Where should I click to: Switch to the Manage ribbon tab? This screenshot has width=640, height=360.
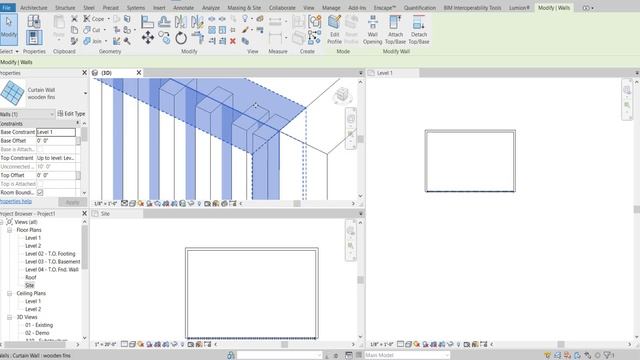[x=331, y=8]
